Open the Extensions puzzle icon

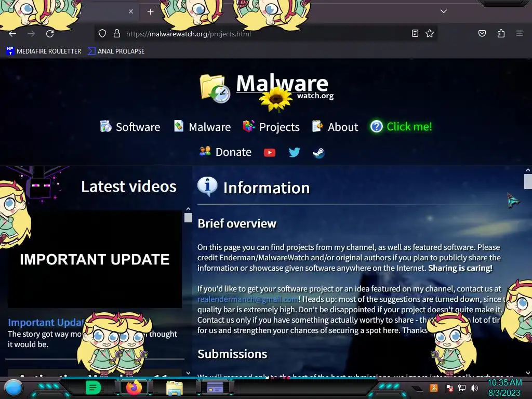[x=501, y=33]
